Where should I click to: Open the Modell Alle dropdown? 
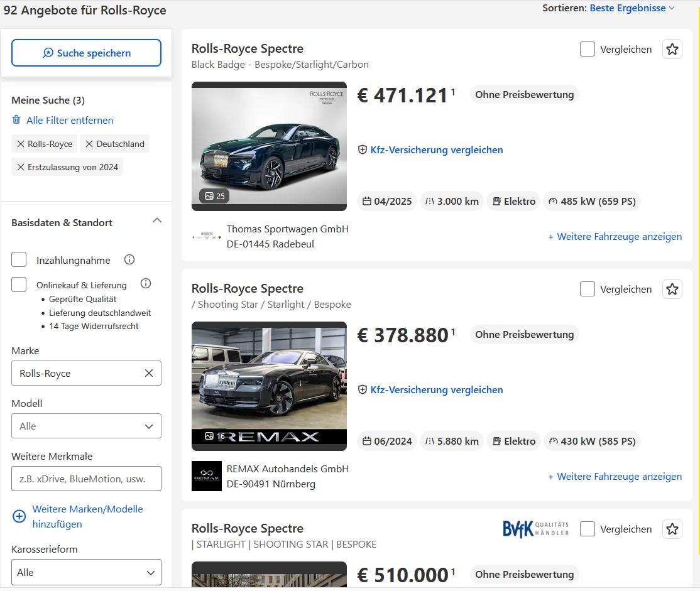[86, 426]
